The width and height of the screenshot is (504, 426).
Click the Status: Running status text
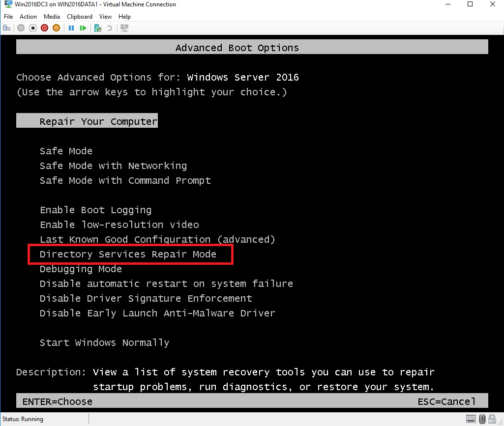(23, 419)
